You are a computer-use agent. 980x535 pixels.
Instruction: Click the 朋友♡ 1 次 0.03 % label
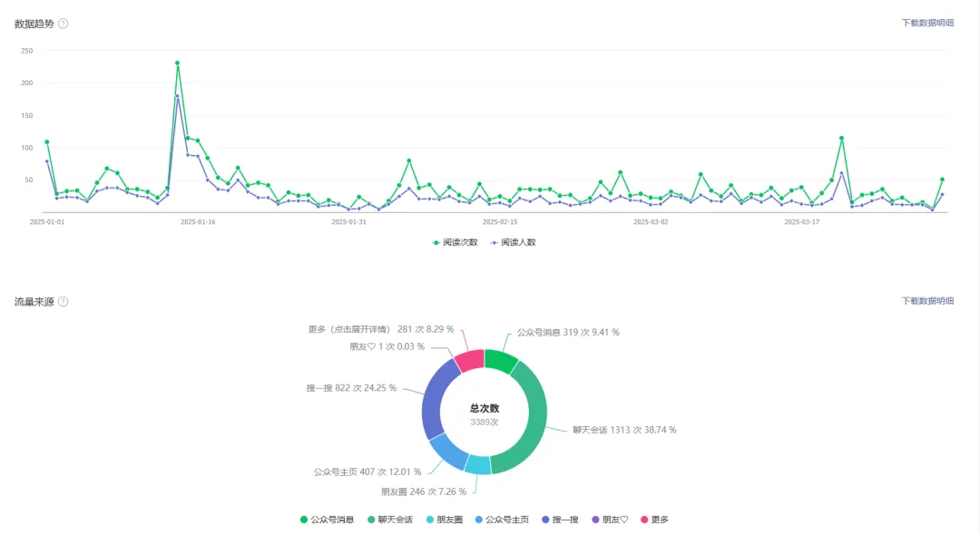[387, 346]
